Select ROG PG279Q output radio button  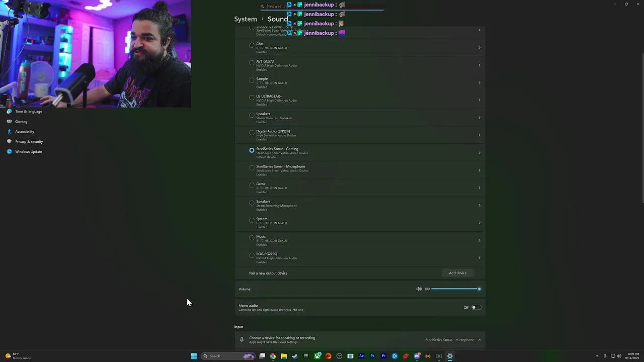[x=252, y=255]
